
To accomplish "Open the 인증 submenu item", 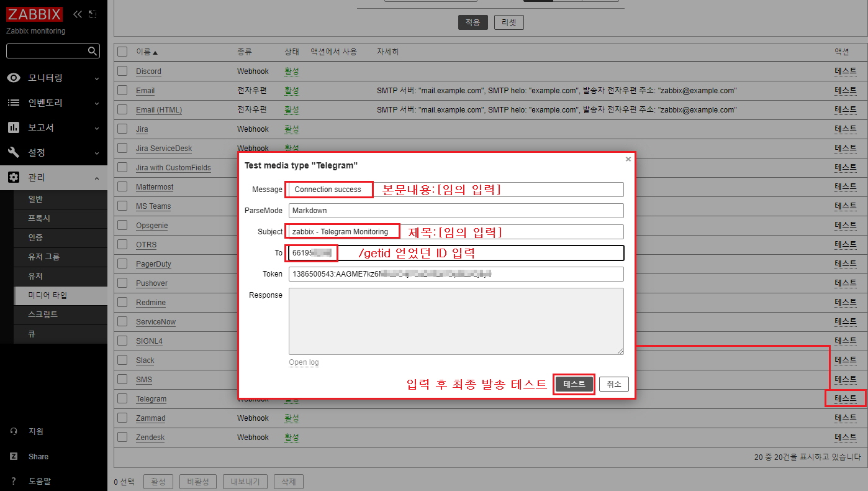I will pyautogui.click(x=60, y=237).
